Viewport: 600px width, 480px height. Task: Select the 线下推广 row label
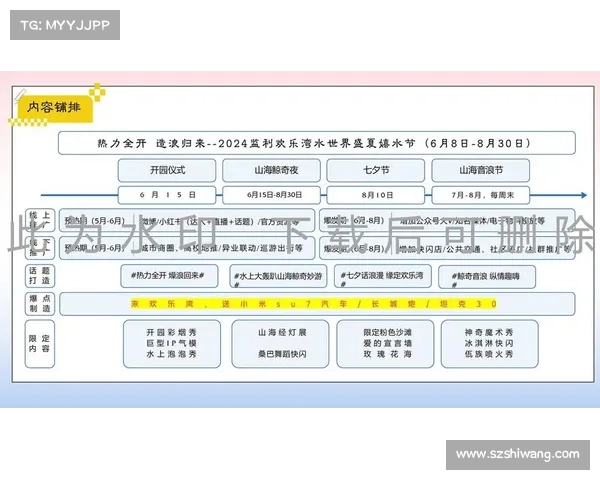coord(40,248)
